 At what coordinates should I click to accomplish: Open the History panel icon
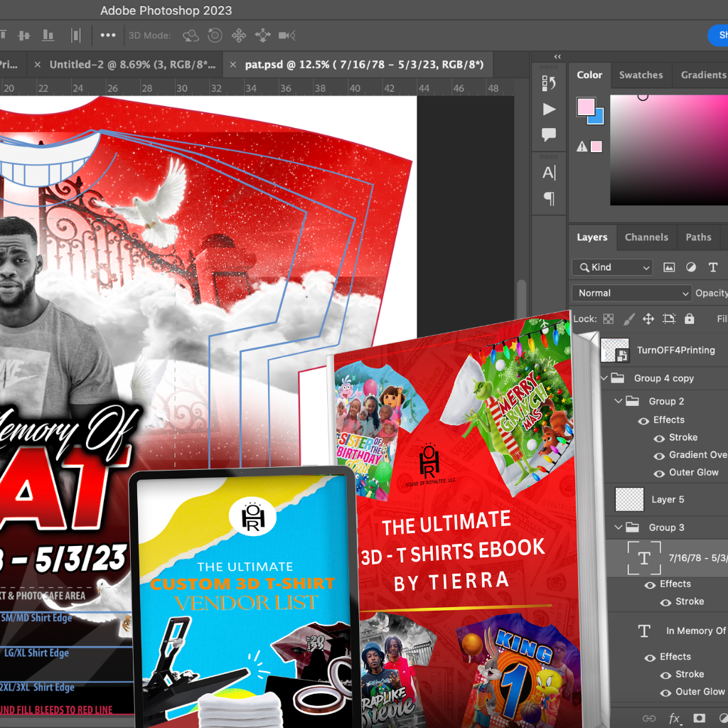point(549,83)
